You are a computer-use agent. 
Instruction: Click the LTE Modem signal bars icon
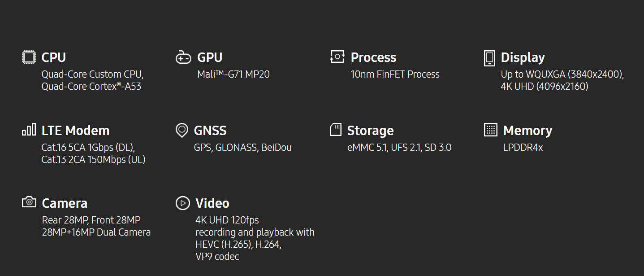point(29,130)
